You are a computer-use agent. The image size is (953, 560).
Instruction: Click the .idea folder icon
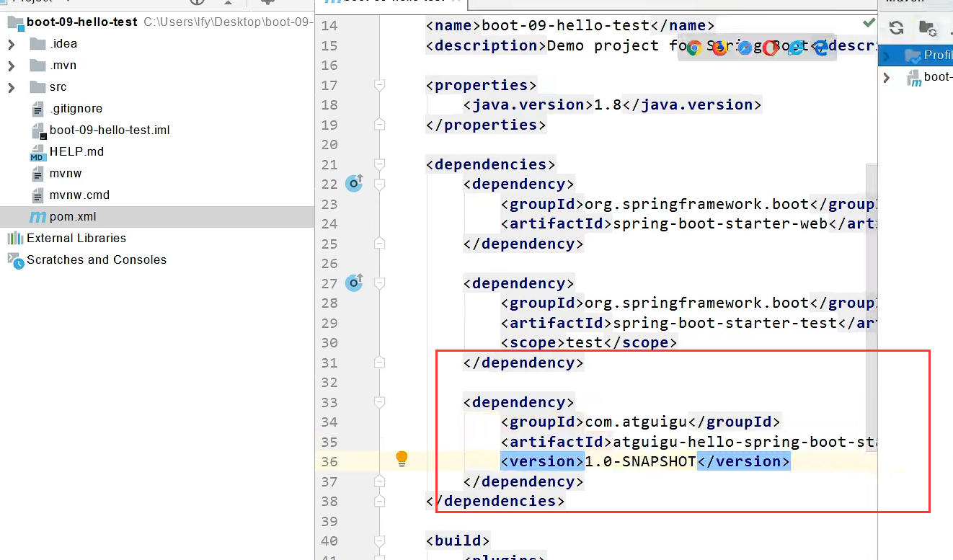tap(38, 44)
